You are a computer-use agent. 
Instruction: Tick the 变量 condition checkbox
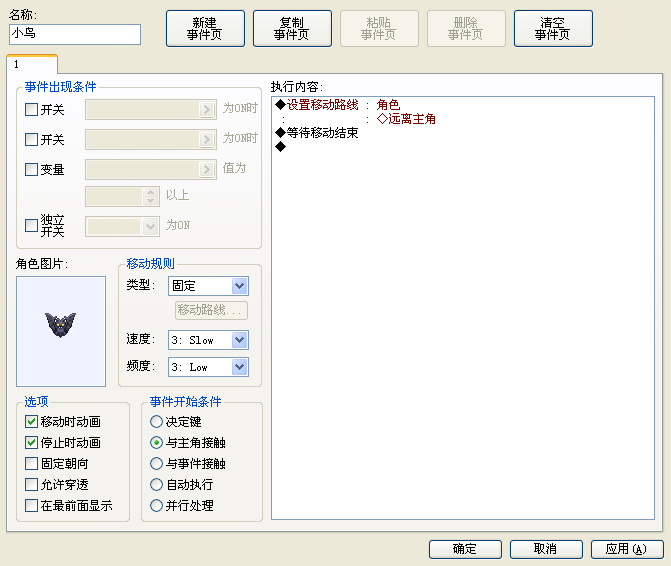[x=31, y=169]
